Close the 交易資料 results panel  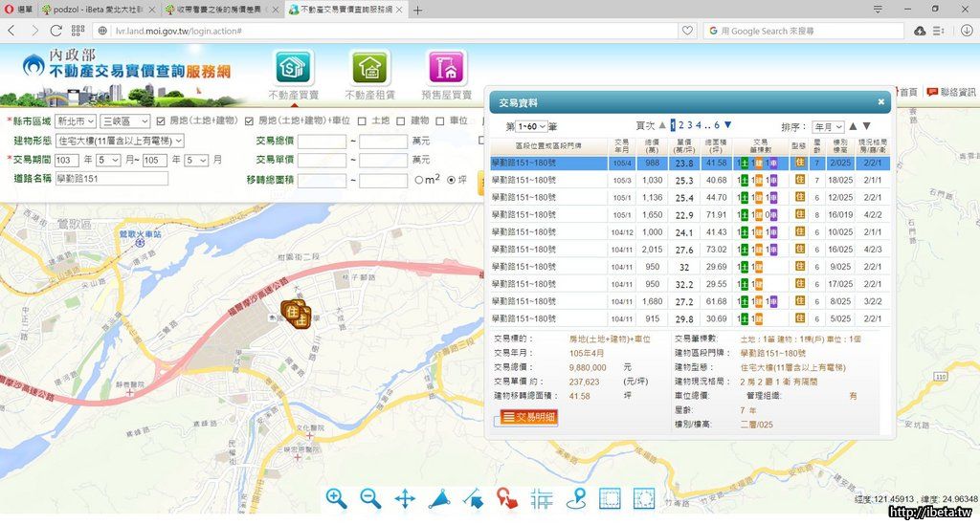pyautogui.click(x=880, y=101)
